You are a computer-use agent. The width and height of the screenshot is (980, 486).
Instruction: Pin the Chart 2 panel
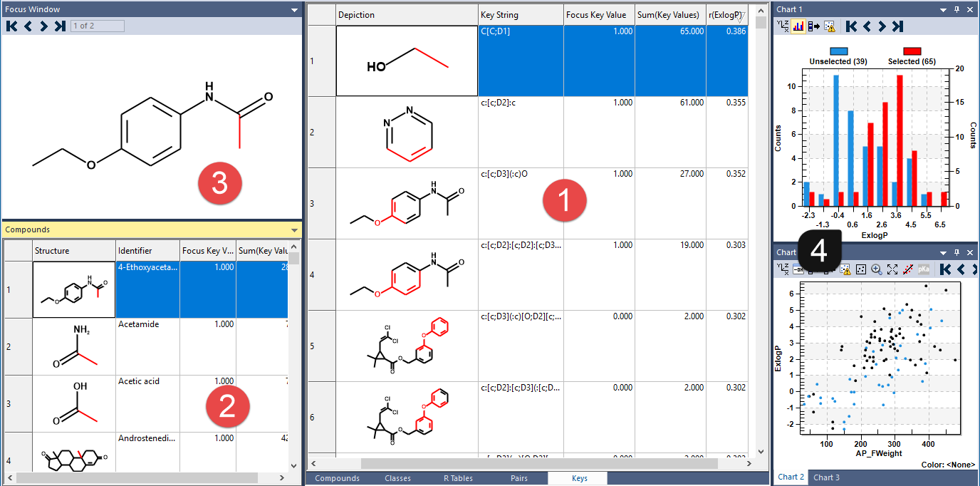tap(957, 252)
